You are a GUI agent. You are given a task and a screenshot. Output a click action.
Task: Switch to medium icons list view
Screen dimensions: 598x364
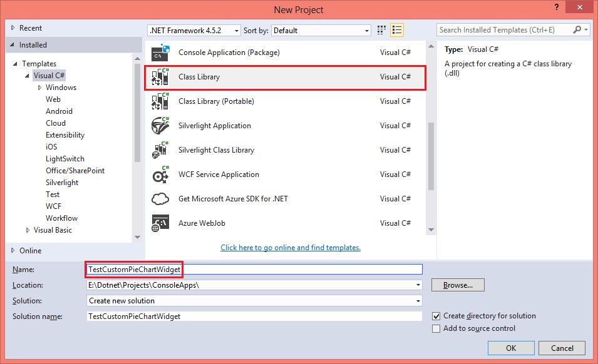[397, 30]
